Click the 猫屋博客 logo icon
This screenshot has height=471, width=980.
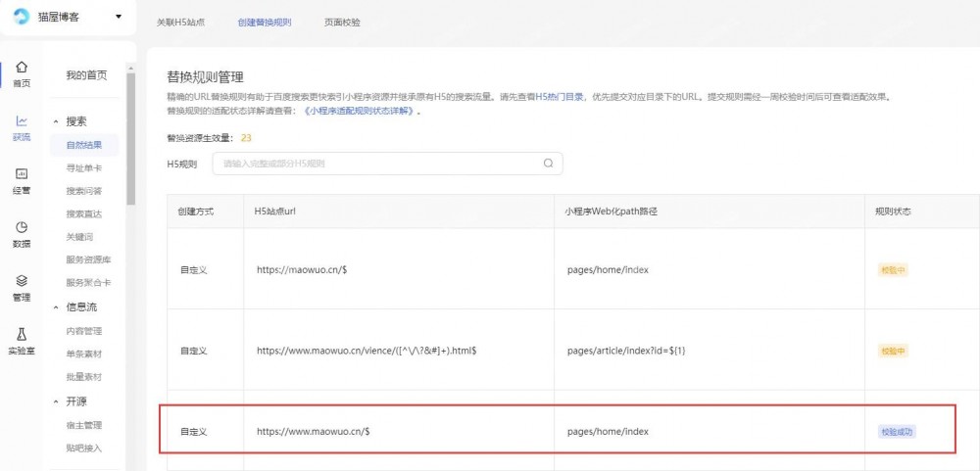pos(22,17)
